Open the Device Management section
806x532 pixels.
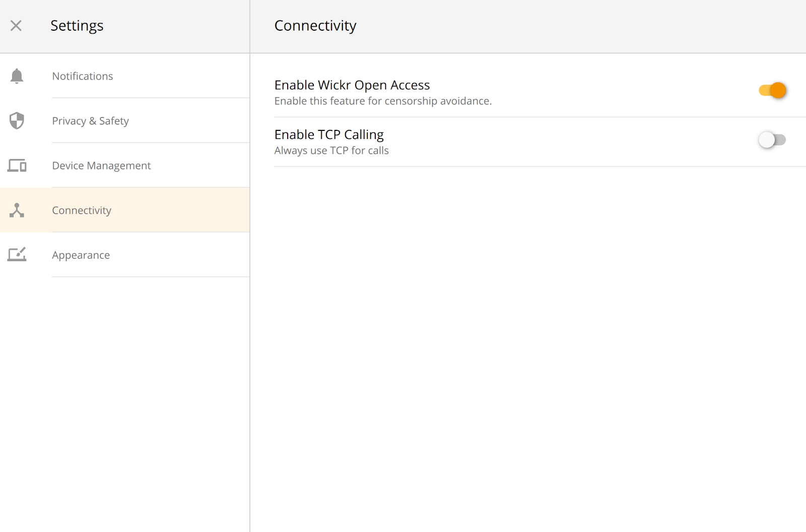tap(101, 166)
